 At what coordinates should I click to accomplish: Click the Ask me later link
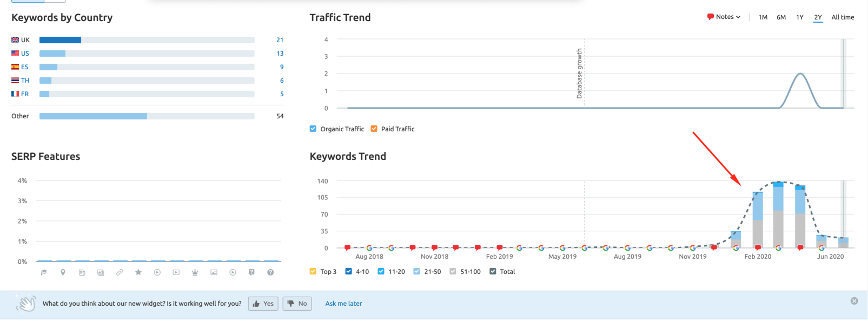pyautogui.click(x=343, y=304)
